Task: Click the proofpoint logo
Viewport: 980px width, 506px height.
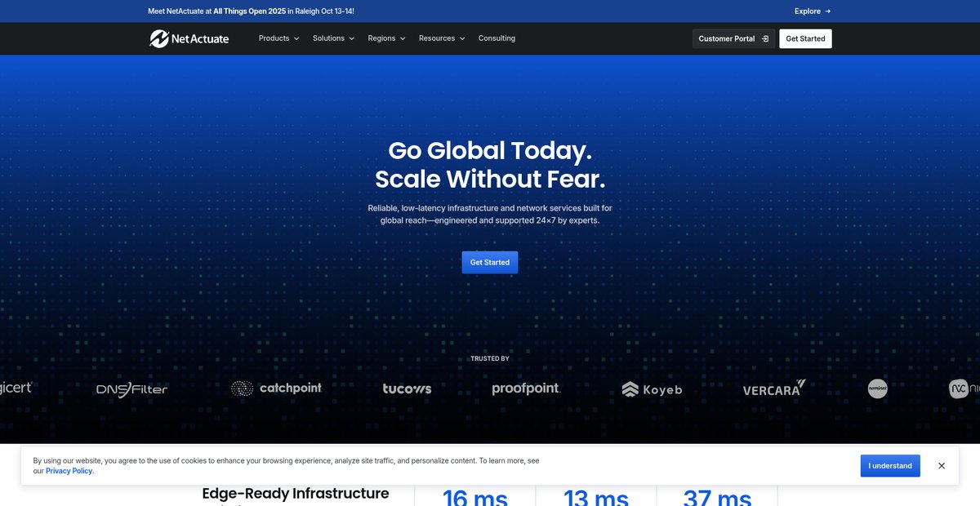Action: 526,388
